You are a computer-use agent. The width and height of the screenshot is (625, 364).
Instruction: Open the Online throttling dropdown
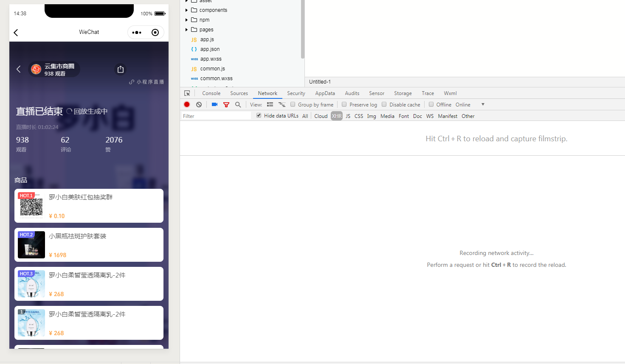pos(470,105)
